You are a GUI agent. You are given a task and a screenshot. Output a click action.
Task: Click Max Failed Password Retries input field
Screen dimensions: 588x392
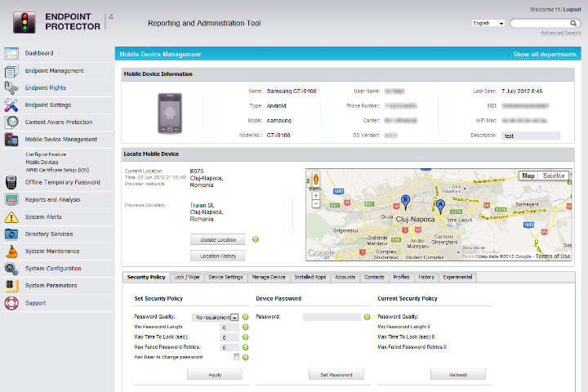[229, 348]
